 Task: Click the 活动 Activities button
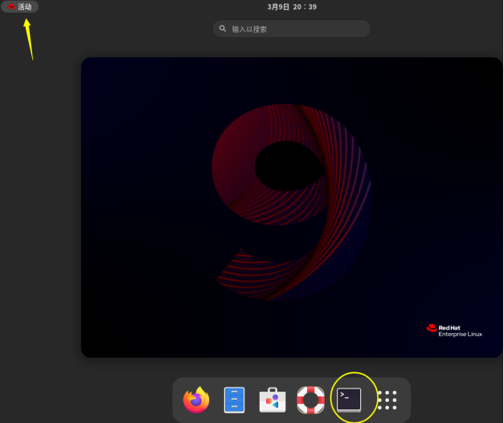click(20, 6)
